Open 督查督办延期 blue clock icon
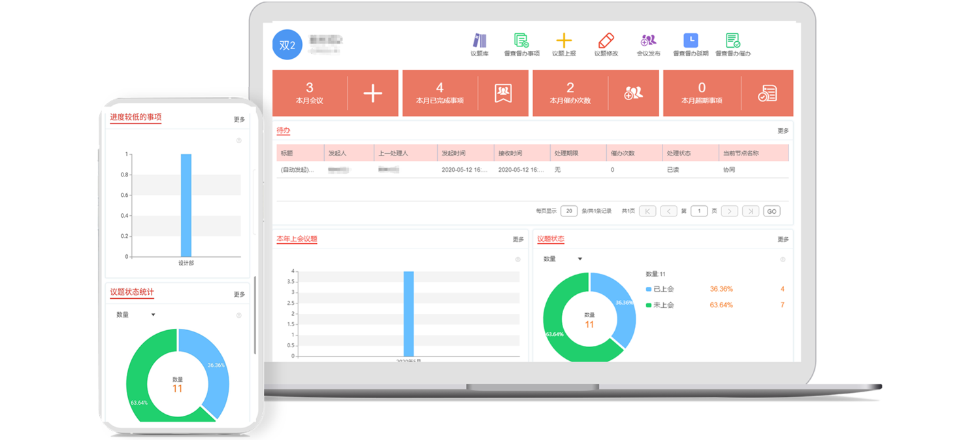Image resolution: width=980 pixels, height=440 pixels. tap(691, 41)
